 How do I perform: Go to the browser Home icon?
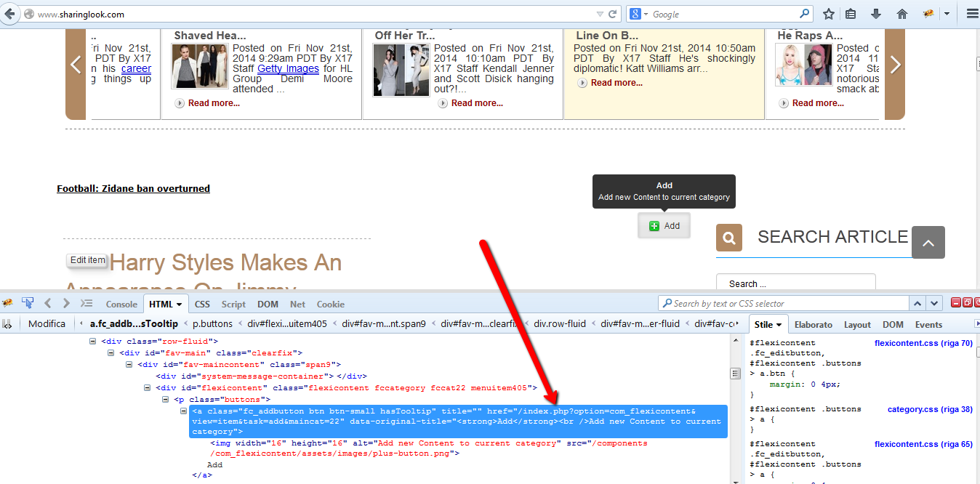point(902,14)
